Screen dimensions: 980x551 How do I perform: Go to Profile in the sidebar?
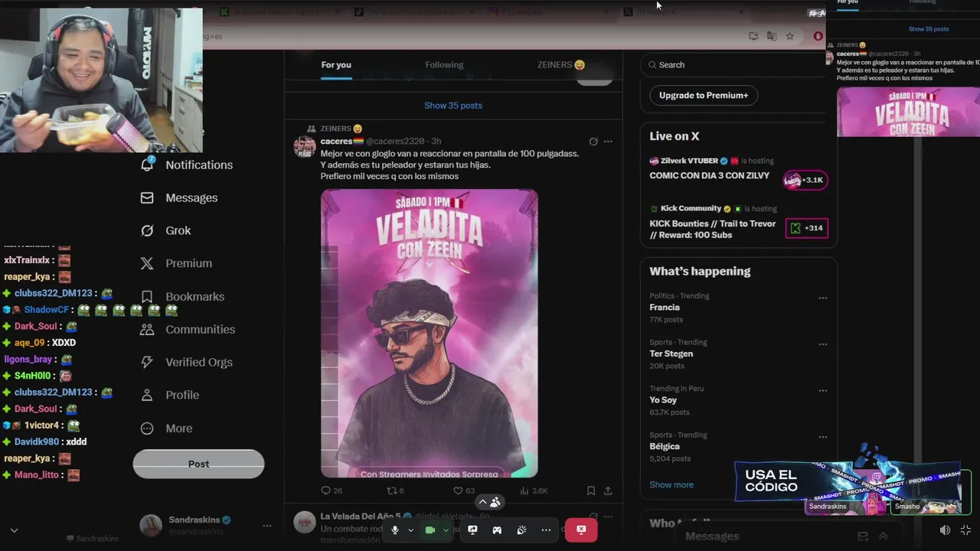click(x=169, y=395)
